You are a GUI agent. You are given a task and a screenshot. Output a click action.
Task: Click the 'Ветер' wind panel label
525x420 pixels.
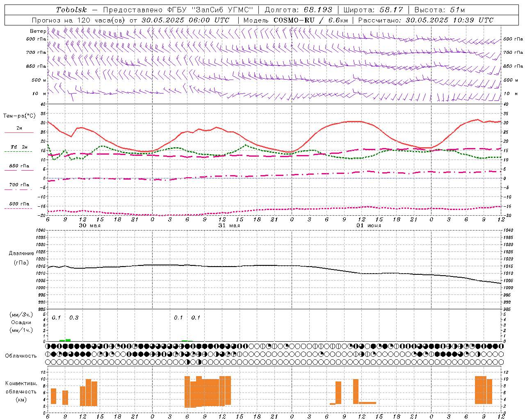pyautogui.click(x=38, y=31)
